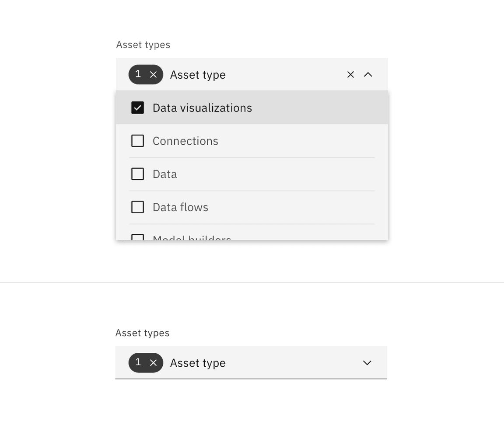Screen dimensions: 504x424
Task: Check the Data checkbox
Action: point(137,174)
